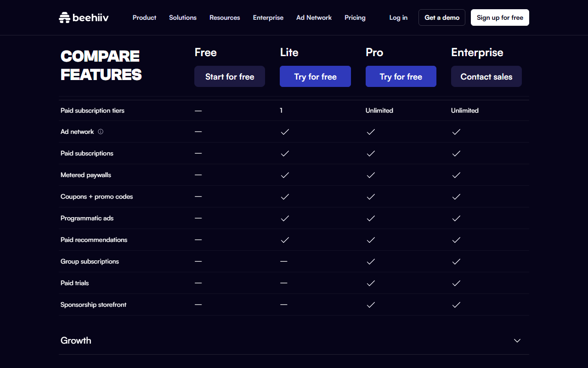The image size is (588, 368).
Task: Click the Lite checkmark for Ad network
Action: click(x=285, y=132)
